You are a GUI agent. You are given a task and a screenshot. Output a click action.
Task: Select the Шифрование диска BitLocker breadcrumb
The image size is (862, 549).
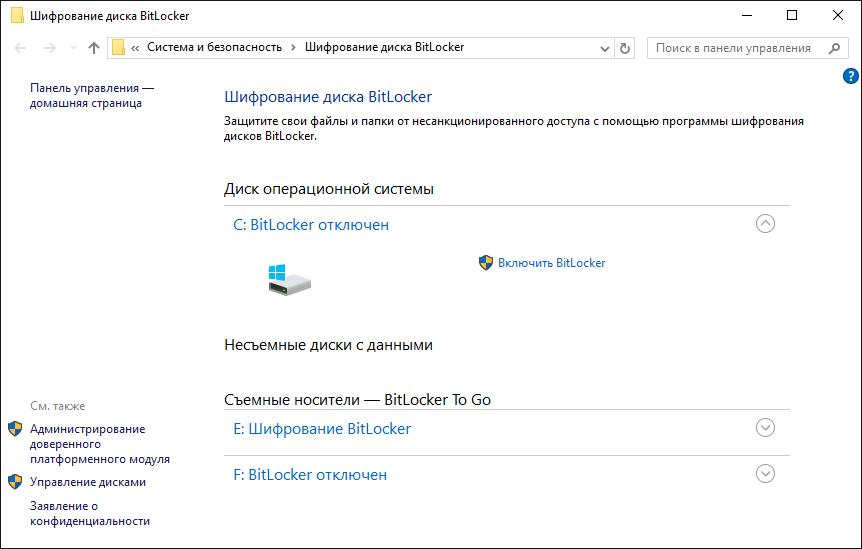[384, 47]
